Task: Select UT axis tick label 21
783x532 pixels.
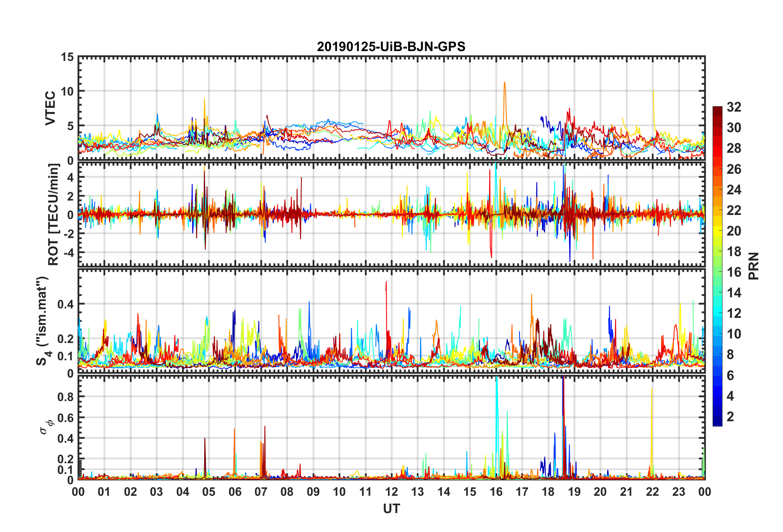Action: coord(627,492)
